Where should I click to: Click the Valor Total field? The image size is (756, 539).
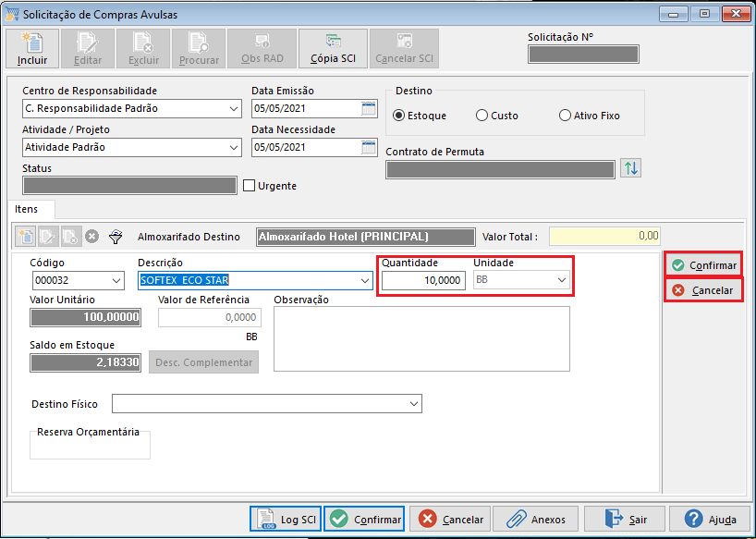click(604, 237)
